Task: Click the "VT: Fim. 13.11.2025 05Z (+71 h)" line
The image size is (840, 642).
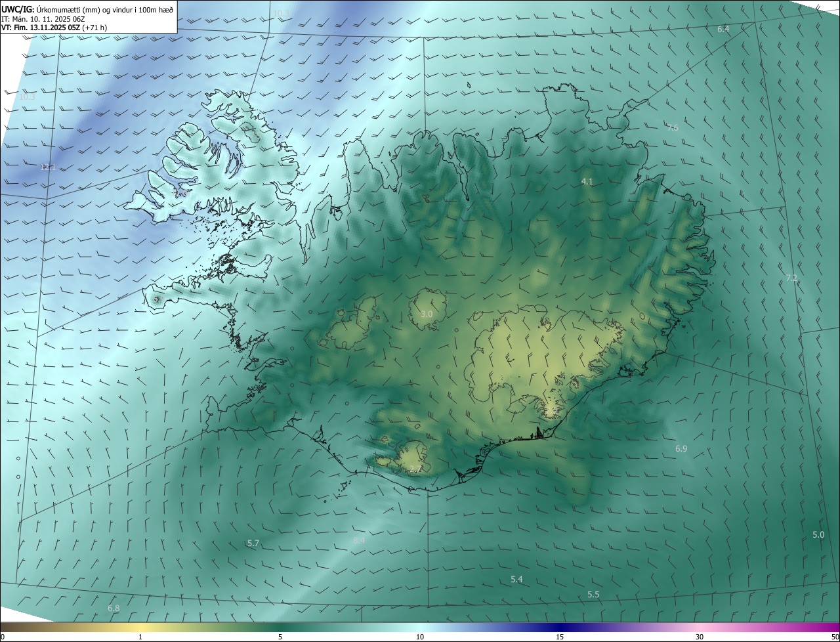Action: [54, 28]
